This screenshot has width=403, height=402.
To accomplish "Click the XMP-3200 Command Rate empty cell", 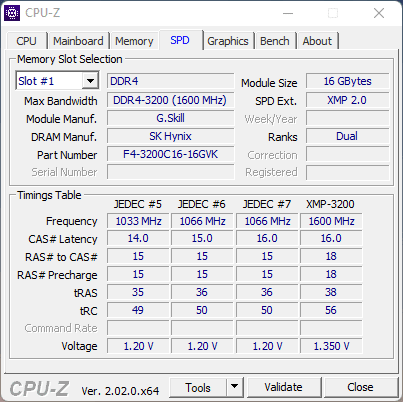I will click(331, 328).
